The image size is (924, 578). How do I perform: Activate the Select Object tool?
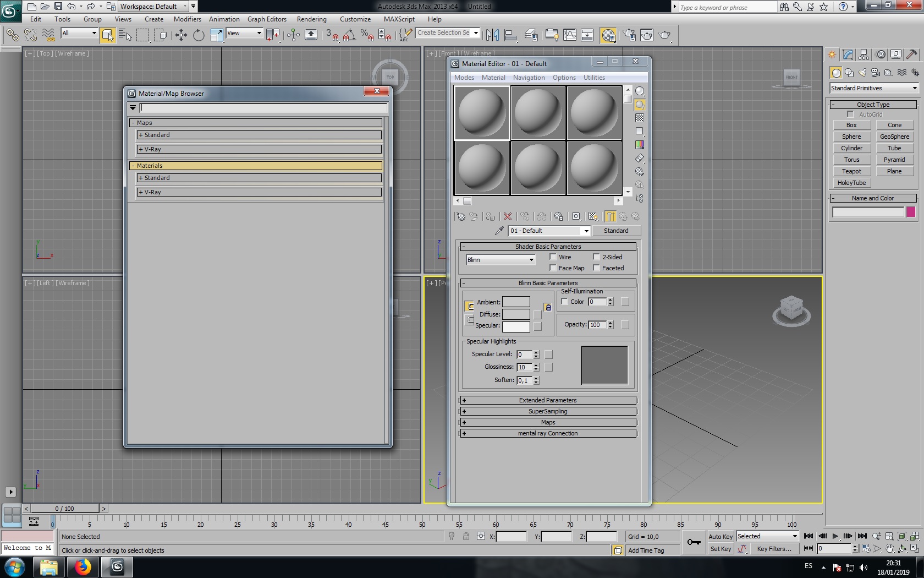pyautogui.click(x=108, y=35)
